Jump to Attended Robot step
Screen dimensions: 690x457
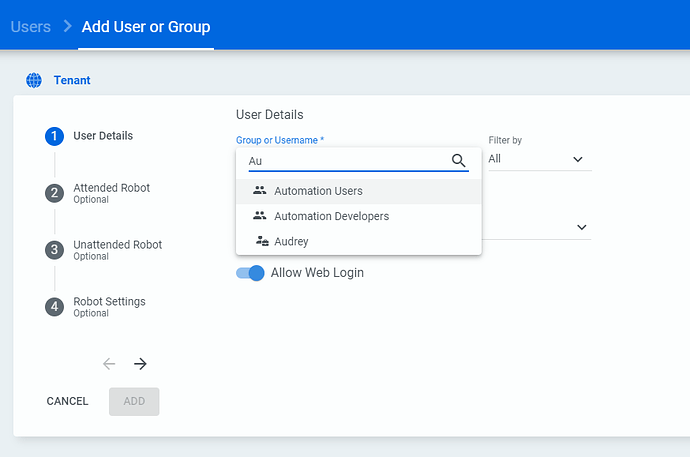coord(111,188)
